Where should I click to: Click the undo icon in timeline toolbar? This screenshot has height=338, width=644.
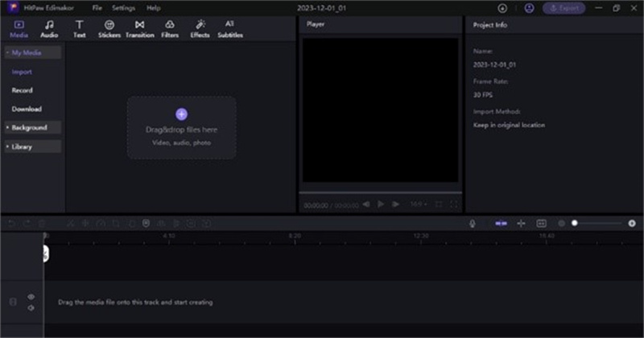[x=11, y=224]
